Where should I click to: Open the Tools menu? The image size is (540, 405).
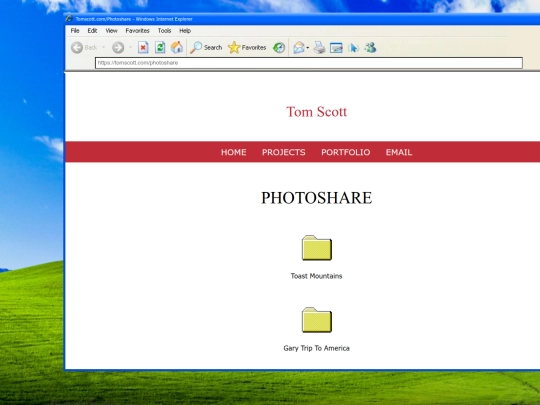click(164, 31)
